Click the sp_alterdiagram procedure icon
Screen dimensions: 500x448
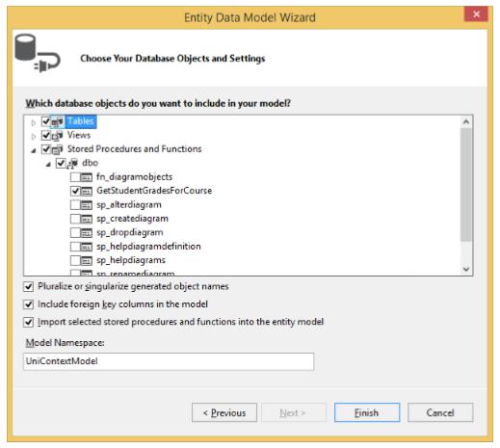[86, 205]
